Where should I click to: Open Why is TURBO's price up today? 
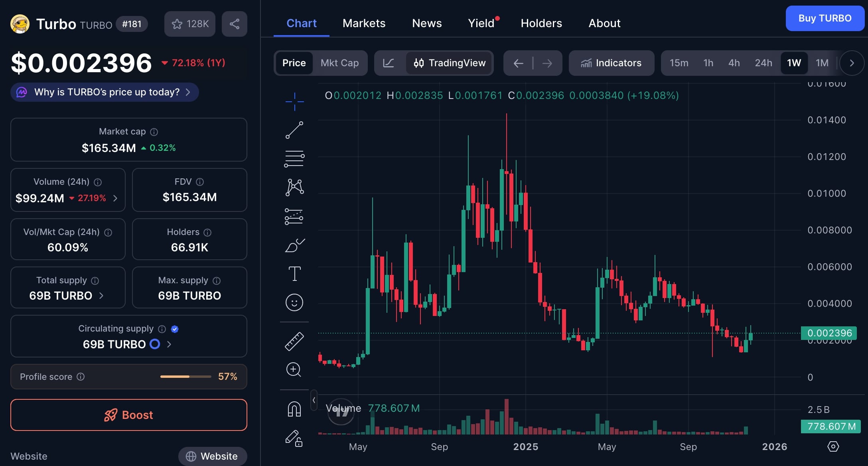pyautogui.click(x=105, y=92)
